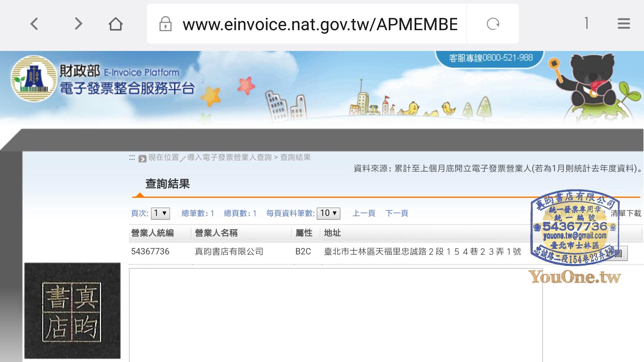Click the 財政部 電子發票整合服務平台 site title

tap(127, 80)
